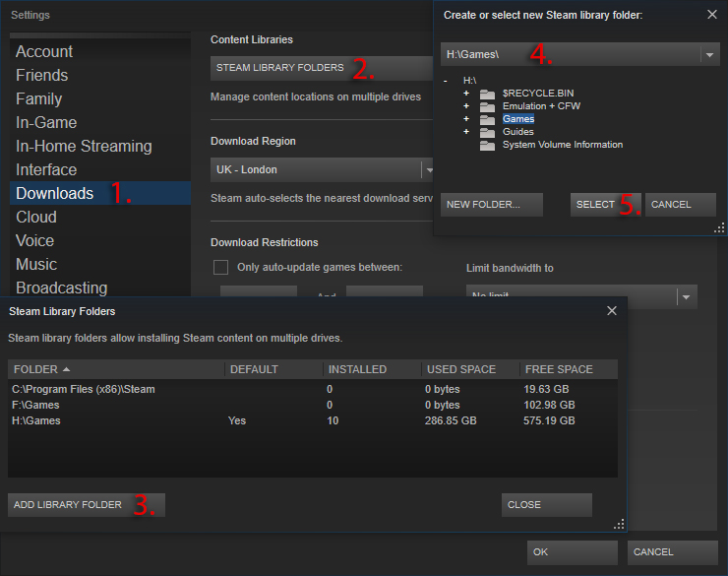Close the Steam Library Folders window
The height and width of the screenshot is (576, 728).
(612, 311)
